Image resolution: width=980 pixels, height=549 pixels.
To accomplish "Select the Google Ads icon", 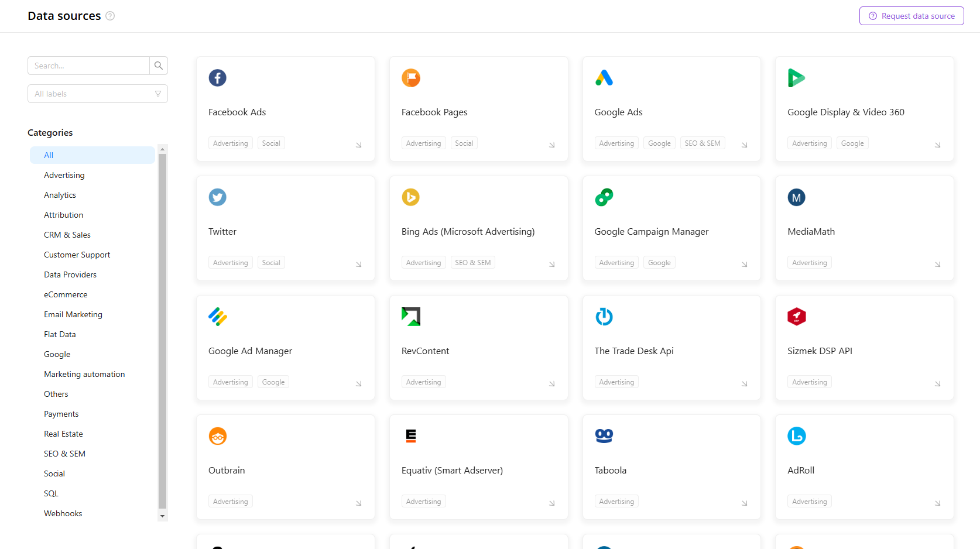I will coord(604,77).
